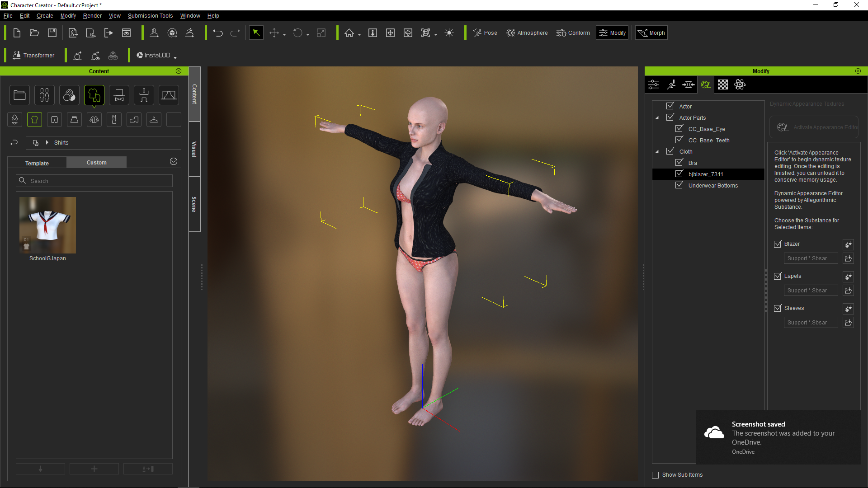Toggle the bjblazer_7311 checkbox
Image resolution: width=868 pixels, height=488 pixels.
[x=679, y=174]
